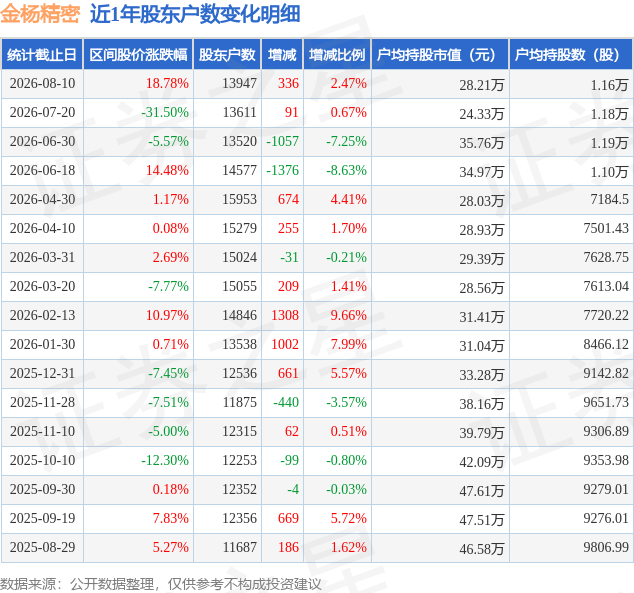
Task: Click the 统计截止日 column header
Action: pyautogui.click(x=42, y=54)
